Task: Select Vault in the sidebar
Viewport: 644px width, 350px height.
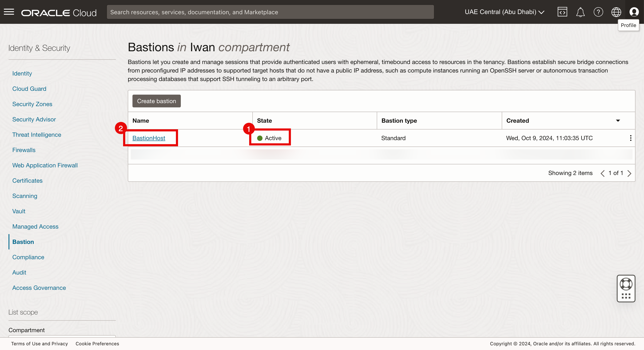Action: (x=19, y=211)
